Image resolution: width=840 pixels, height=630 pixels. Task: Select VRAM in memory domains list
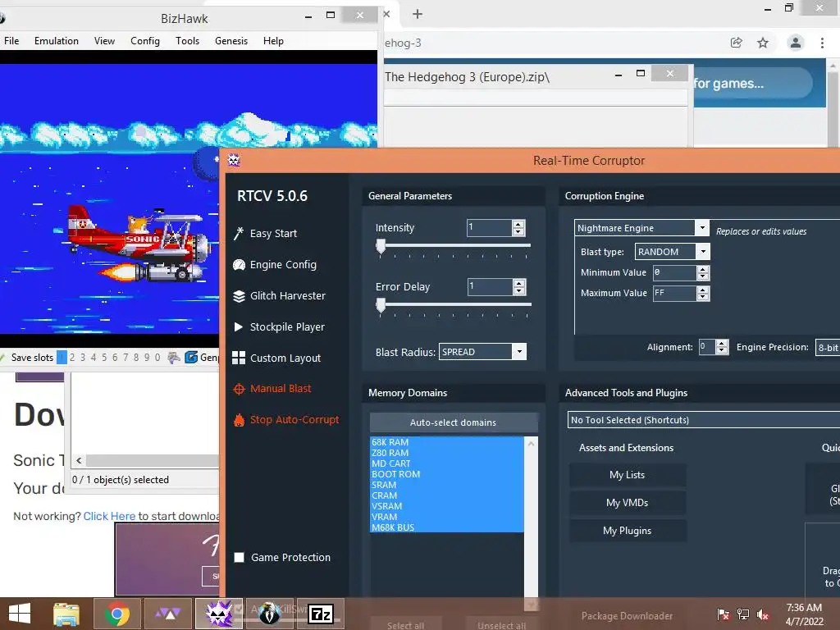tap(447, 517)
